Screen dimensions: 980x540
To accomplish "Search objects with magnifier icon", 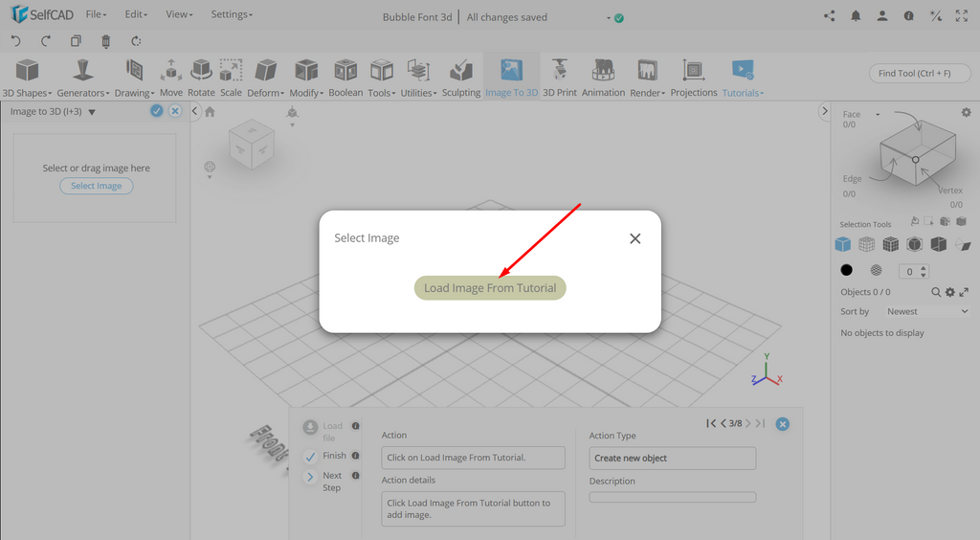I will (x=936, y=292).
